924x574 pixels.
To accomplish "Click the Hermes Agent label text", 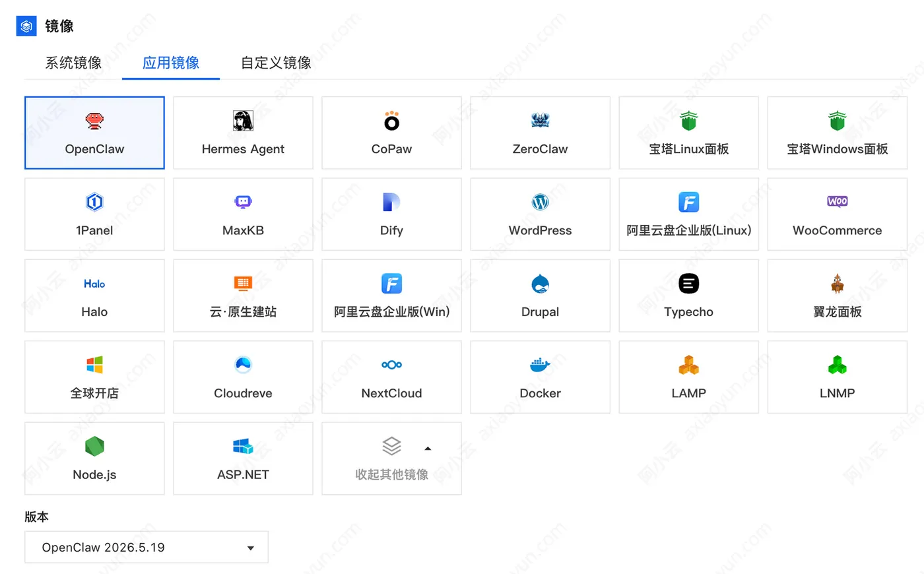I will (x=243, y=149).
